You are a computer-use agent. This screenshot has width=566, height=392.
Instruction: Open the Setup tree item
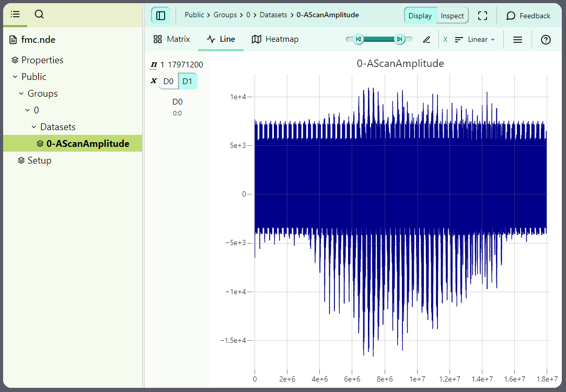(x=39, y=160)
